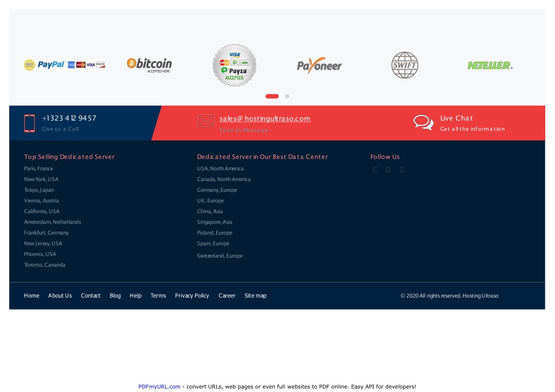Click 'Dedicated Server in Our Best Data Center' heading
Image resolution: width=555 pixels, height=392 pixels.
(263, 157)
